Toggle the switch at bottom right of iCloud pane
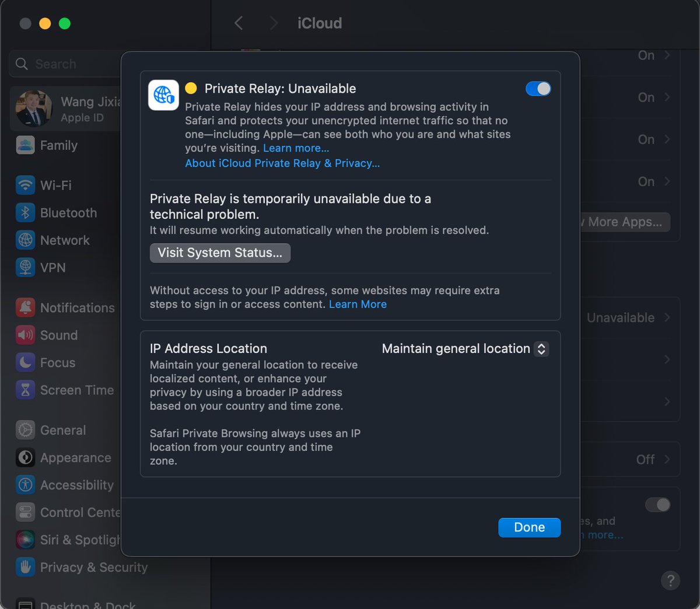The image size is (700, 609). tap(657, 505)
